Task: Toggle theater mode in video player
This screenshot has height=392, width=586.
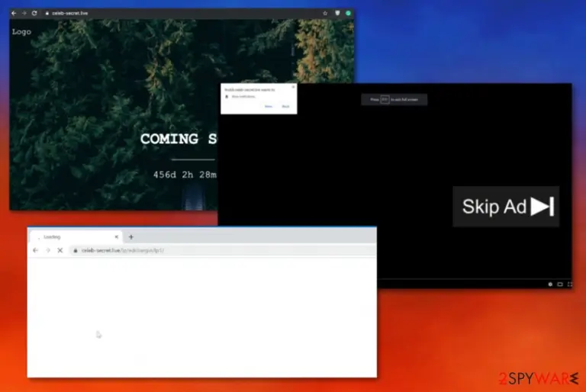Action: coord(560,284)
